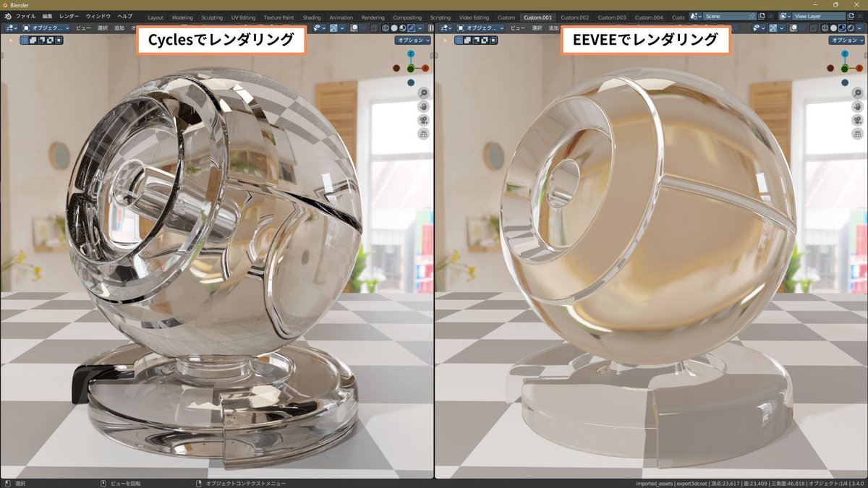The image size is (868, 488).
Task: Open 選択 menu in Cycles viewport header
Action: click(x=102, y=28)
